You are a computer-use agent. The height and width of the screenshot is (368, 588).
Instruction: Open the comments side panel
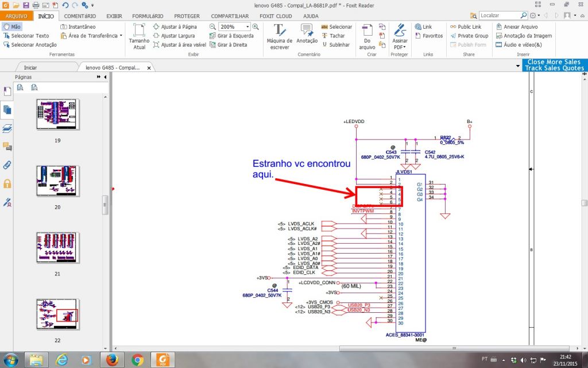7,147
